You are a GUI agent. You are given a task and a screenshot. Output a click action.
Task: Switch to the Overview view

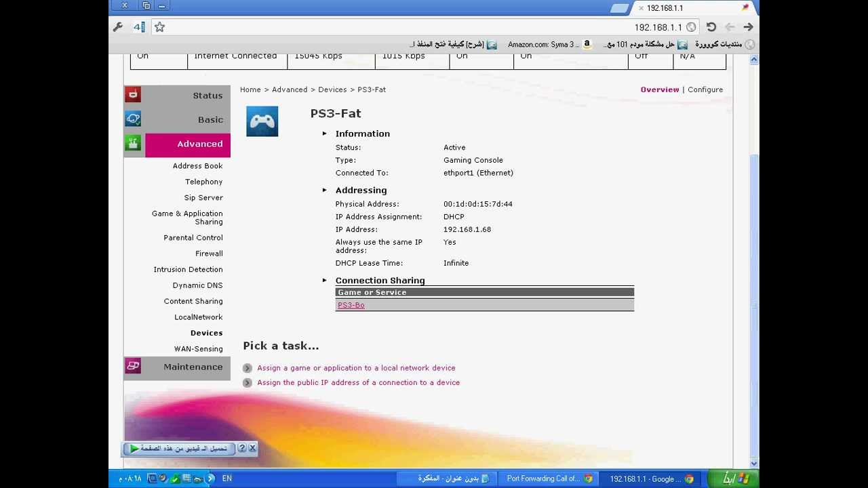click(x=660, y=89)
